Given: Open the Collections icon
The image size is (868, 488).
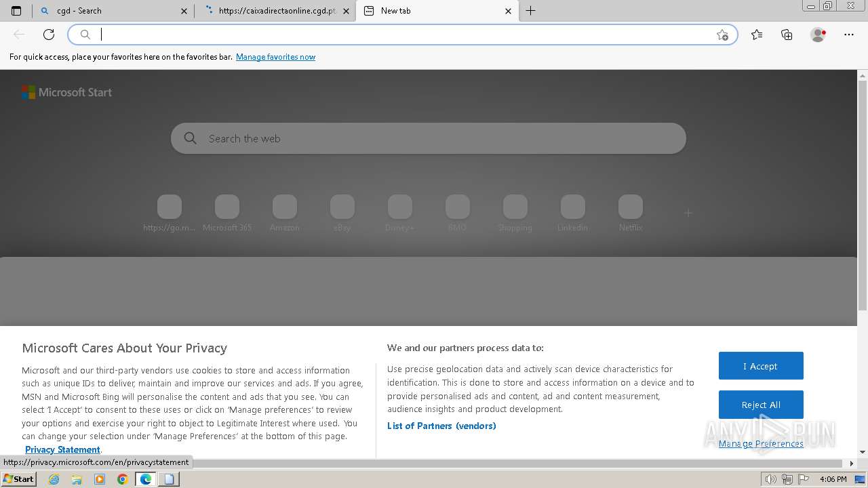Looking at the screenshot, I should [x=787, y=35].
